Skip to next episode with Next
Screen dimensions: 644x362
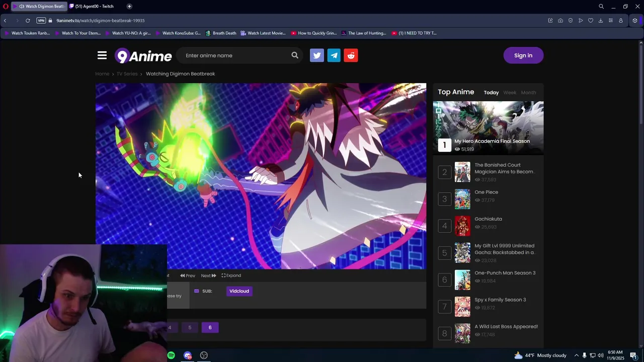[x=208, y=276]
